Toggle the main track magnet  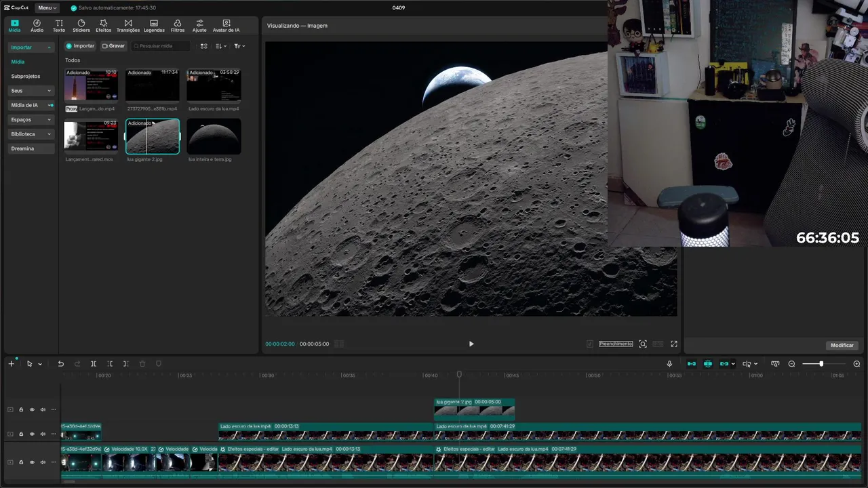click(x=692, y=364)
